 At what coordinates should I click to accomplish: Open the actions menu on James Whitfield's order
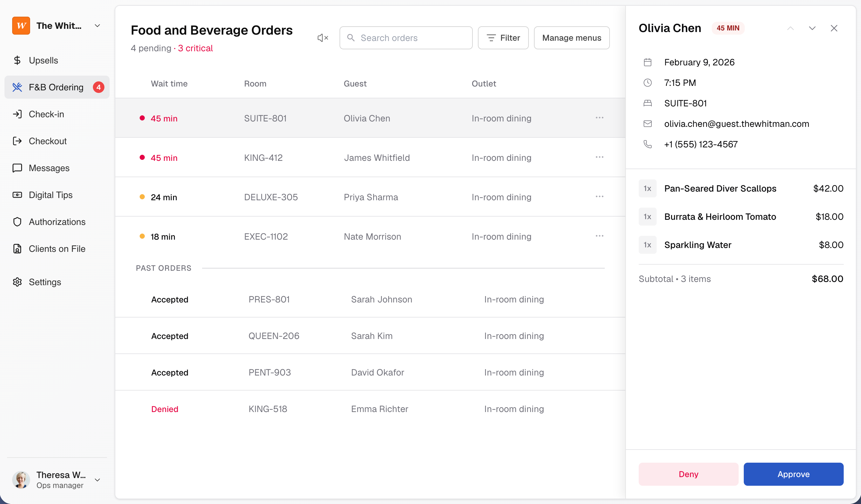click(x=599, y=157)
